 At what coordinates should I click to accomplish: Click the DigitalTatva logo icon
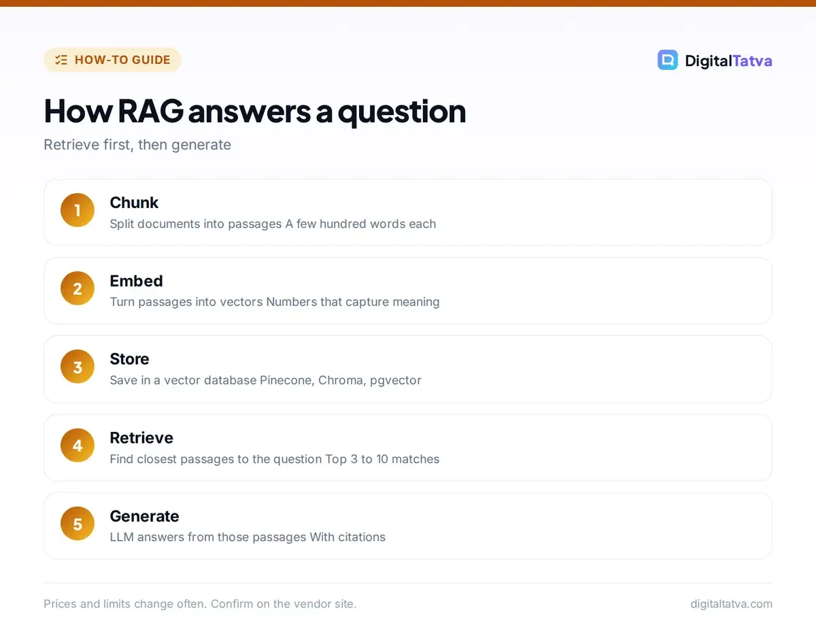[x=668, y=61]
